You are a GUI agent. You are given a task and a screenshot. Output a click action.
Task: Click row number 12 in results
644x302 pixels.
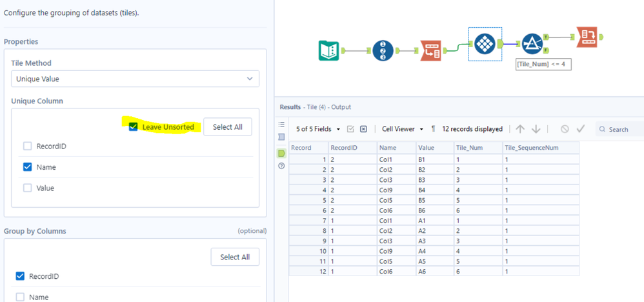[x=308, y=271]
